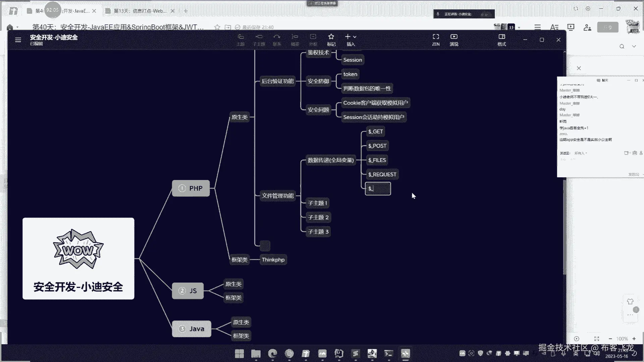Open the 格式 format panel

[502, 39]
